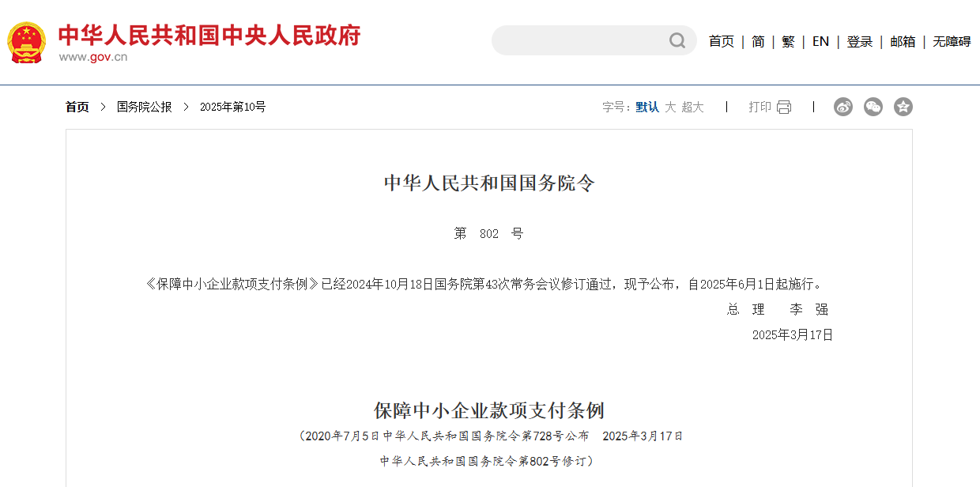This screenshot has width=980, height=487.
Task: Click the line mentioning 第728号公布
Action: (x=490, y=436)
